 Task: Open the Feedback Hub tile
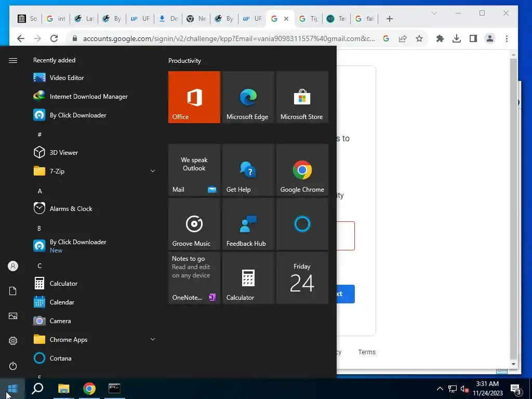tap(248, 224)
